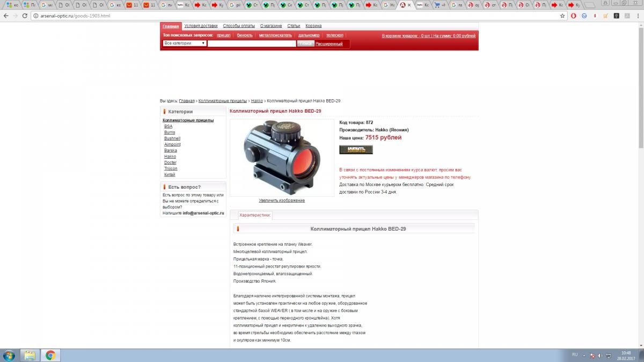Click the site information icon in the address bar

pyautogui.click(x=35, y=16)
